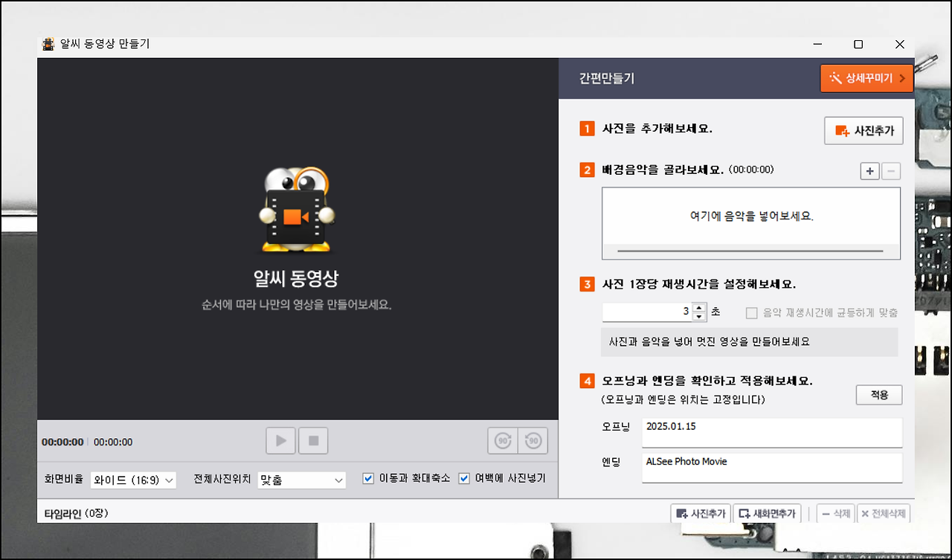Image resolution: width=952 pixels, height=560 pixels.
Task: Decrease photo duration with the down arrow
Action: (698, 317)
